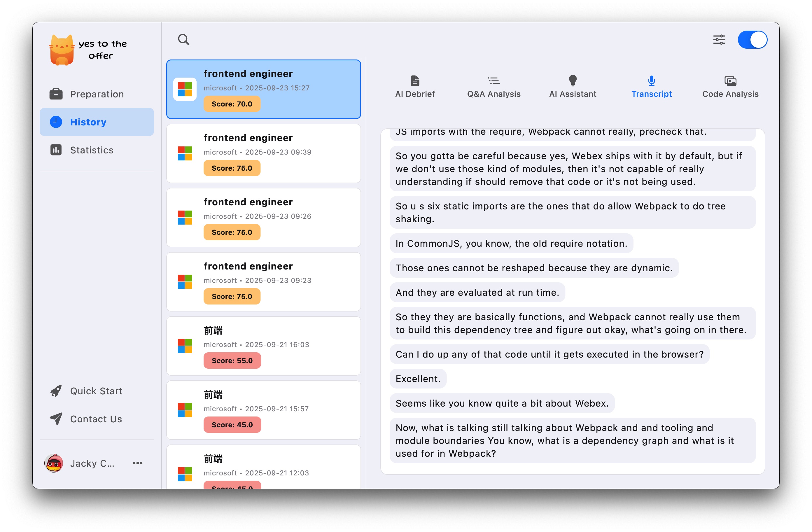Screen dimensions: 812x532
Task: Open the 前端 interview dated 2025-09-21 16:03
Action: (x=263, y=346)
